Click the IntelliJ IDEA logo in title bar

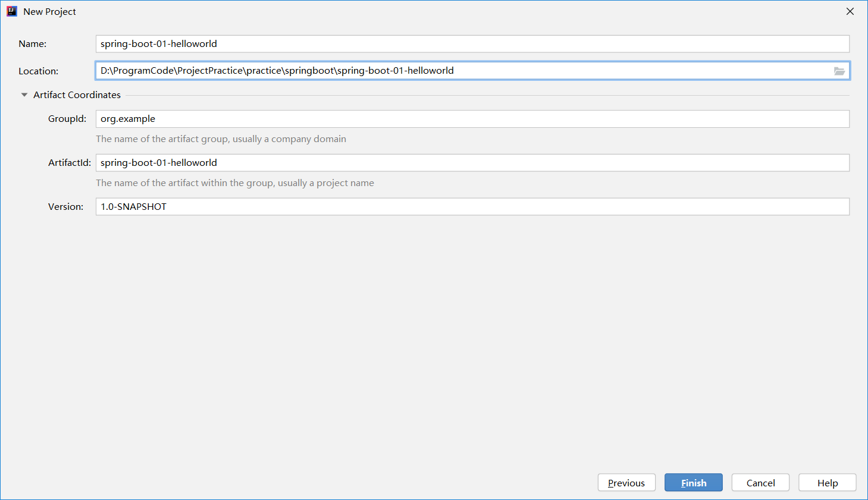coord(11,11)
